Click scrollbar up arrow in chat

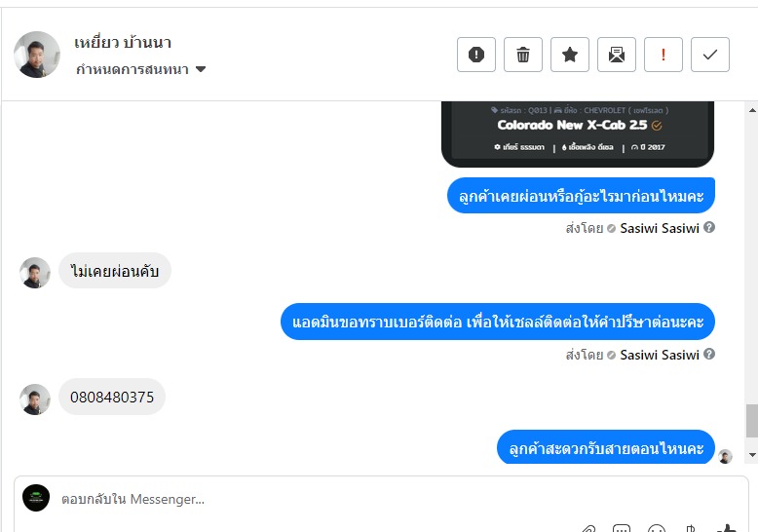pyautogui.click(x=752, y=110)
